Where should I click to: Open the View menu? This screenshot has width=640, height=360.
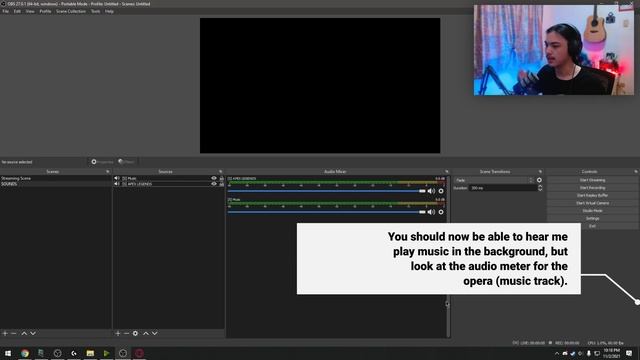point(30,11)
